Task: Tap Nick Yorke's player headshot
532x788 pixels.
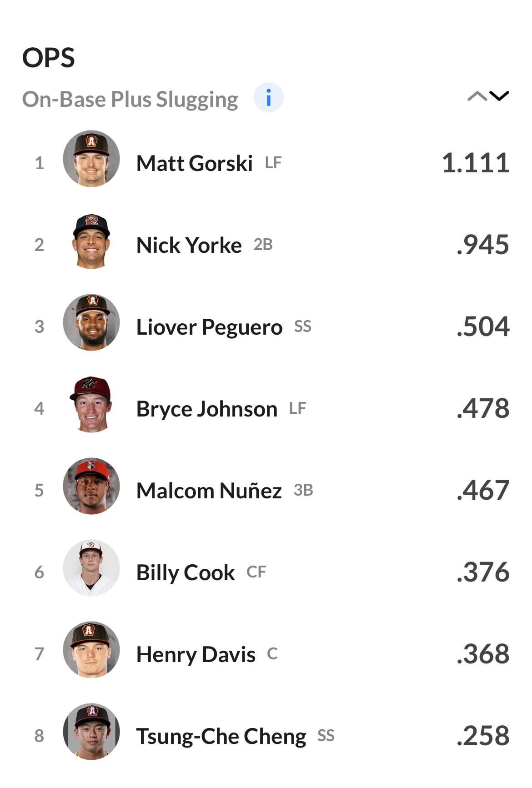Action: tap(91, 241)
